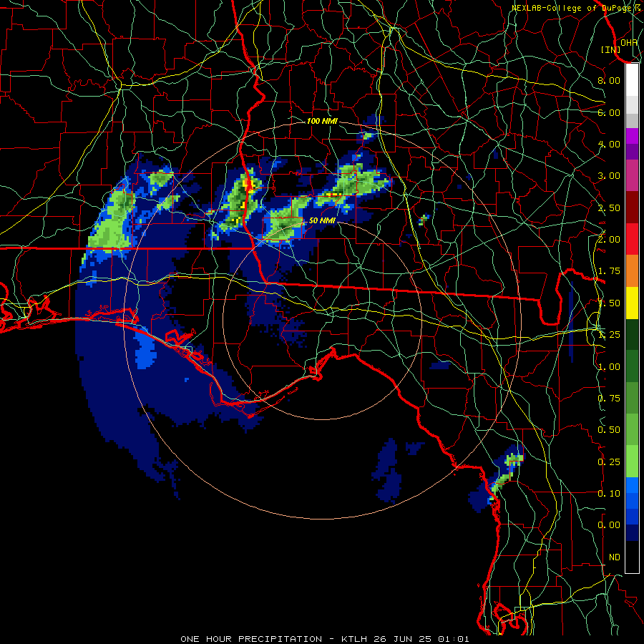Pick the white swatch atop the color scale
The image size is (644, 644).
pos(632,80)
